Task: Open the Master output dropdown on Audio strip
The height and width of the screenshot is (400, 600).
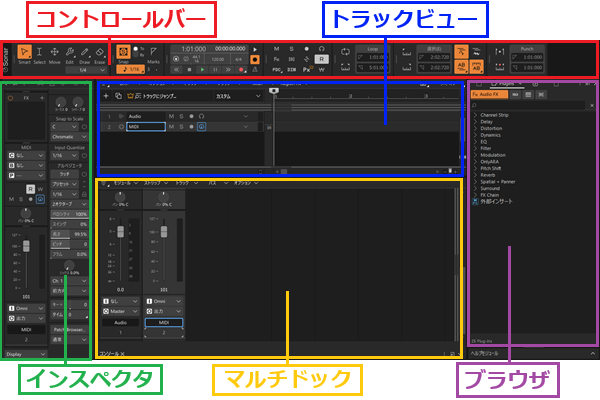Action: tap(118, 312)
